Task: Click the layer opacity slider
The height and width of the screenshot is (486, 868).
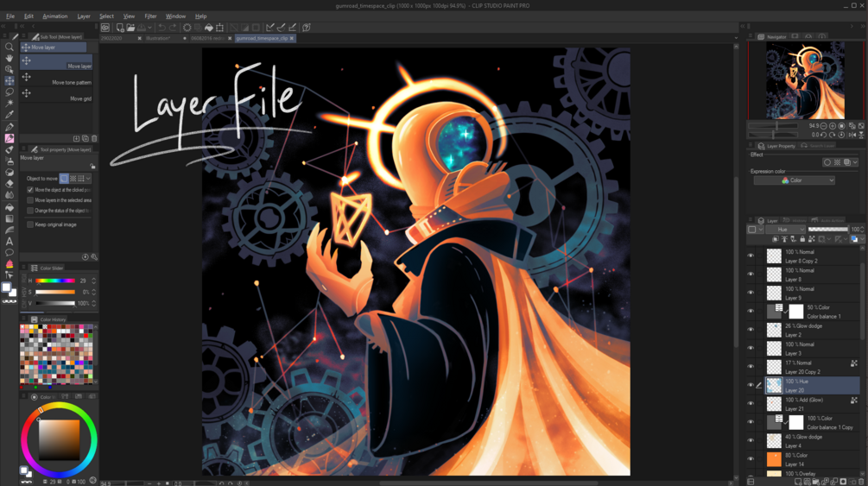Action: [827, 229]
